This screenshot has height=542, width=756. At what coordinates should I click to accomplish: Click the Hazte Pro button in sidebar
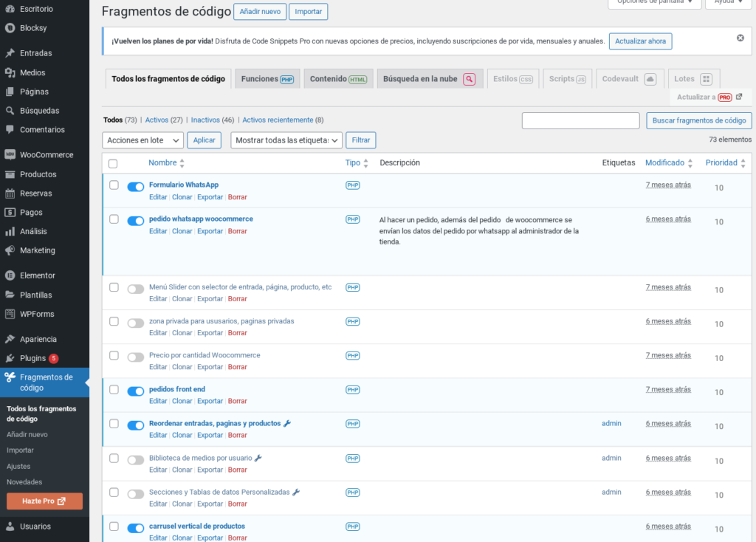tap(44, 501)
